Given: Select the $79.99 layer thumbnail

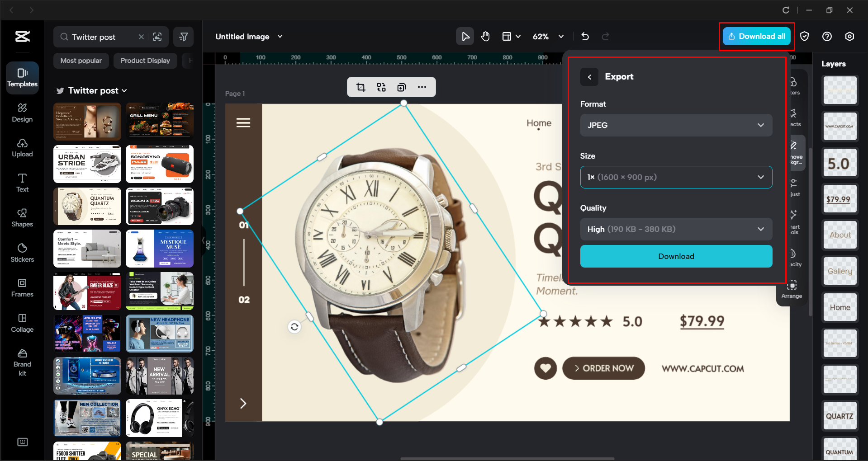Looking at the screenshot, I should click(x=840, y=199).
